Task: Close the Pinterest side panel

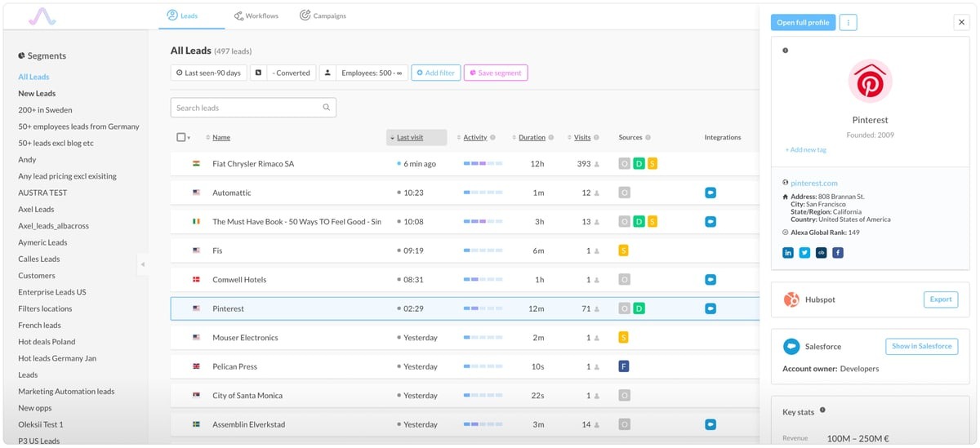Action: [x=961, y=23]
